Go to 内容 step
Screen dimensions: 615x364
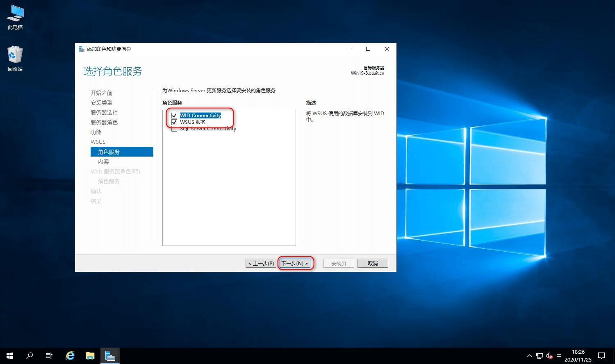pos(103,162)
